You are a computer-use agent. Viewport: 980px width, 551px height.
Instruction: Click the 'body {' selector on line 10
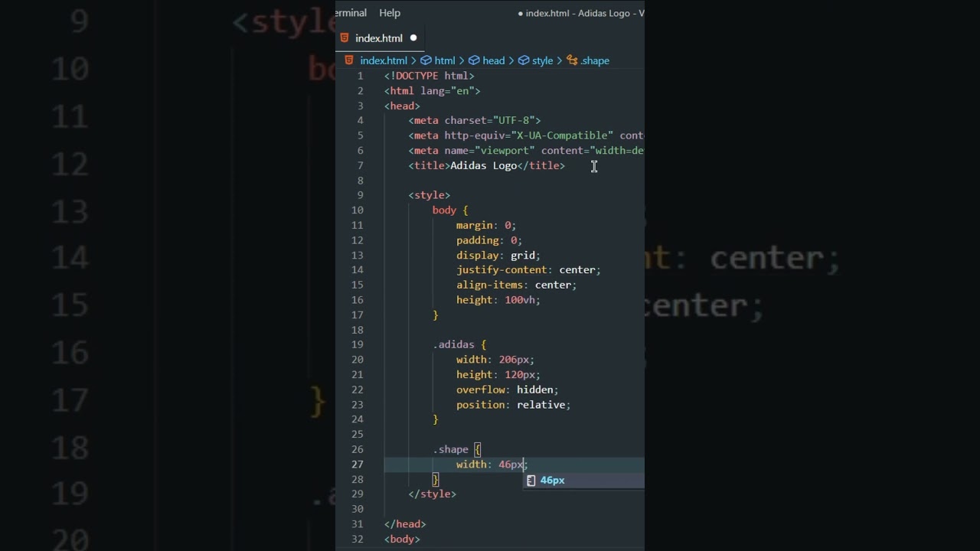click(x=450, y=210)
